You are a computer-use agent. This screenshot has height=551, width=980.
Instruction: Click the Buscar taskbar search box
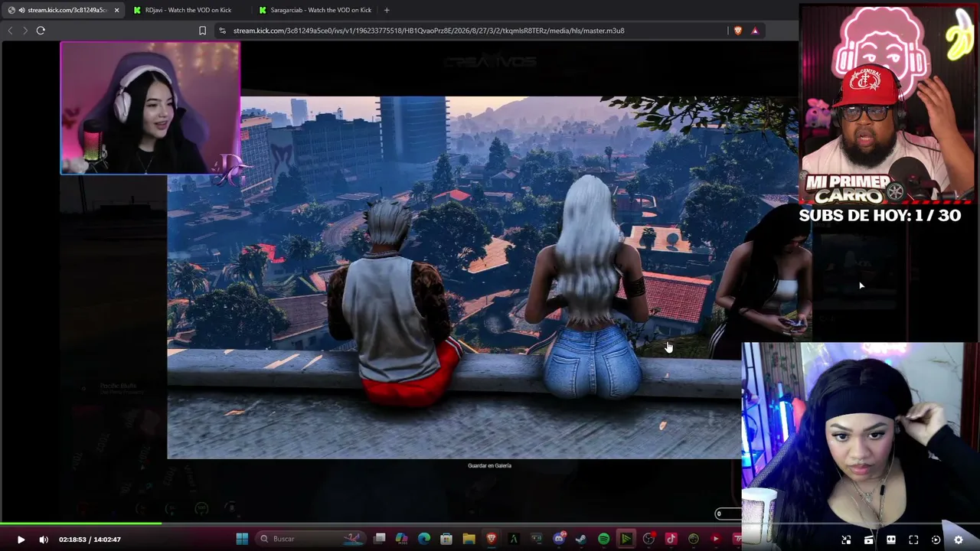pos(310,539)
